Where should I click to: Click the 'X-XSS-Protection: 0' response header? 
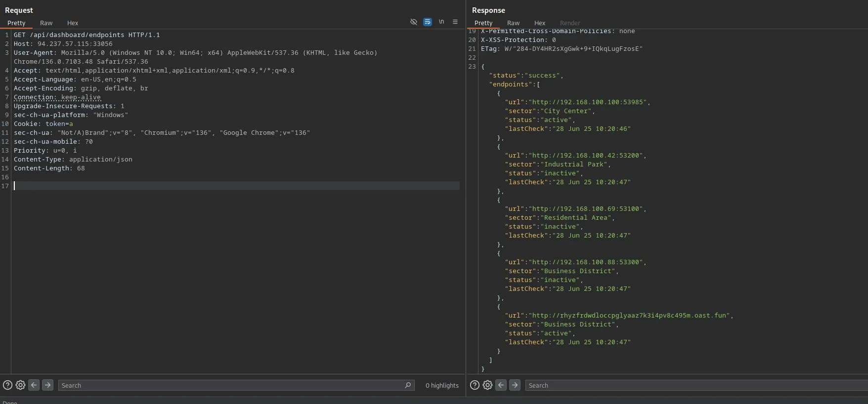(519, 40)
